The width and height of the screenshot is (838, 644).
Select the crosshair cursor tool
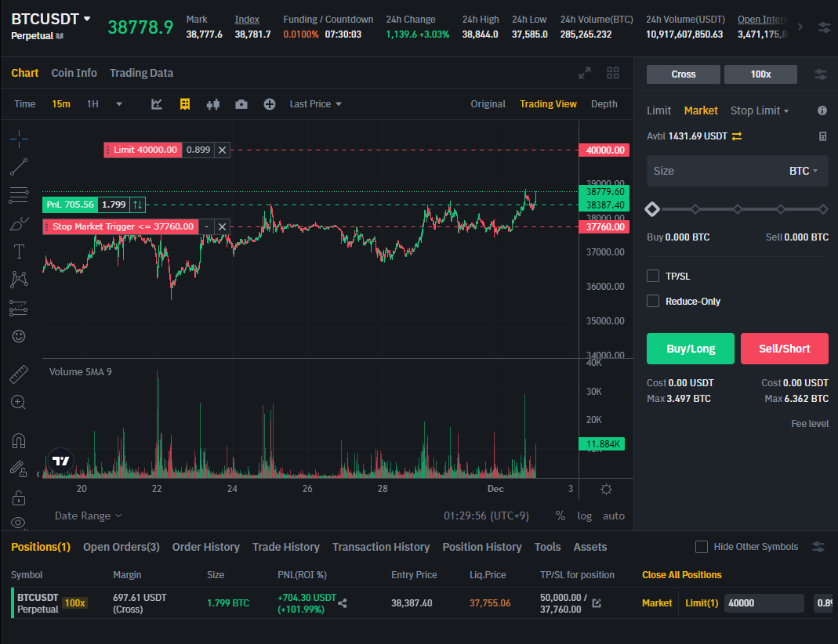click(x=19, y=139)
